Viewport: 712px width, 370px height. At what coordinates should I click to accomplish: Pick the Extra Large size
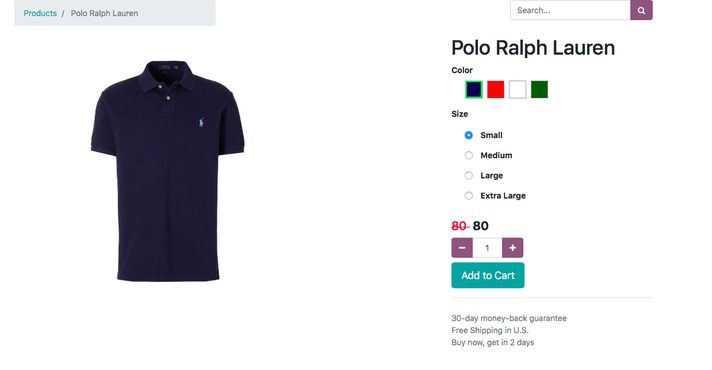pos(469,196)
